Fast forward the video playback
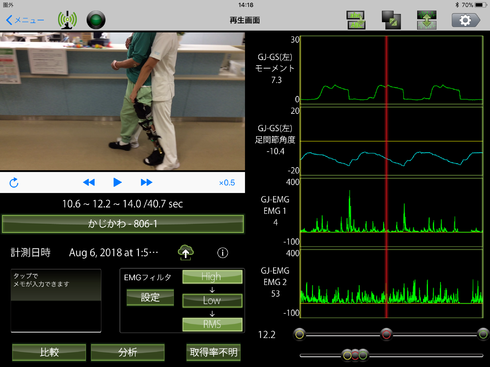490x367 pixels. tap(146, 182)
